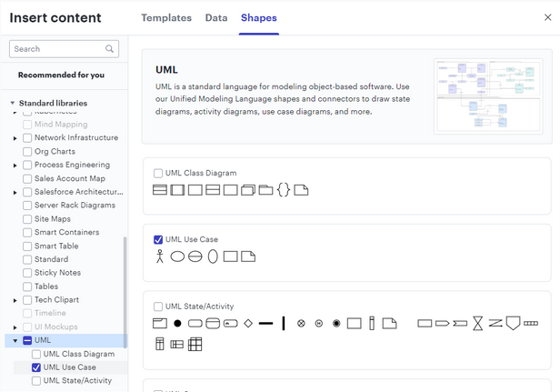Expand the Tech Clipart library arrow
Image resolution: width=560 pixels, height=392 pixels.
pos(15,300)
